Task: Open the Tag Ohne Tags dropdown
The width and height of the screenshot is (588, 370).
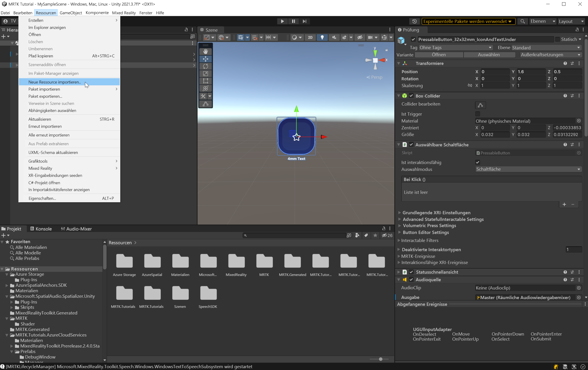Action: click(x=455, y=47)
